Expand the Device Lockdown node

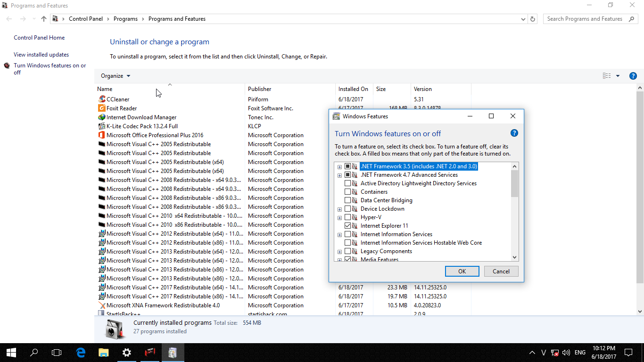pyautogui.click(x=339, y=209)
